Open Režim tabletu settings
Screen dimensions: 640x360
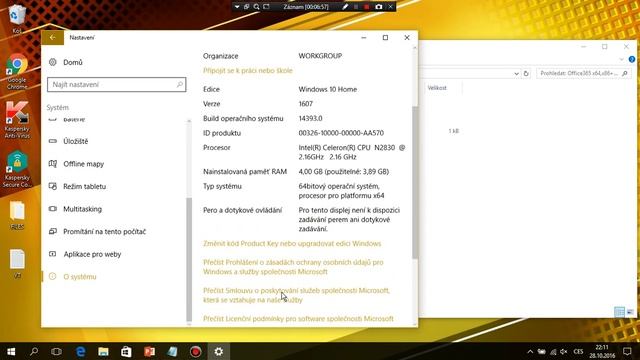[x=84, y=187]
